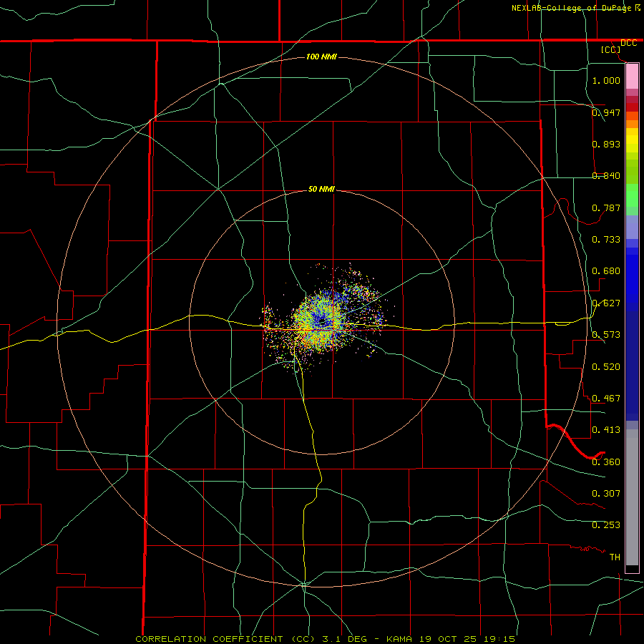Click the 0.253 legend value
Screen dimensions: 644x644
point(606,525)
